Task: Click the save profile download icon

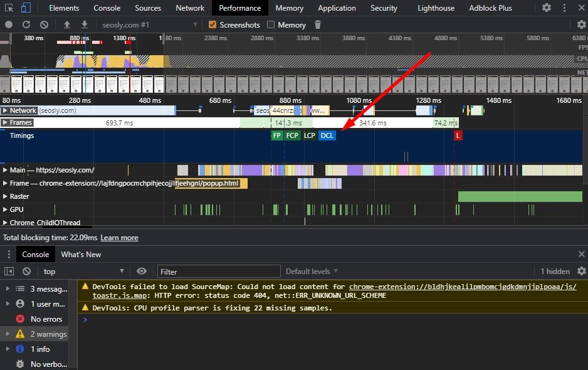Action: click(85, 24)
